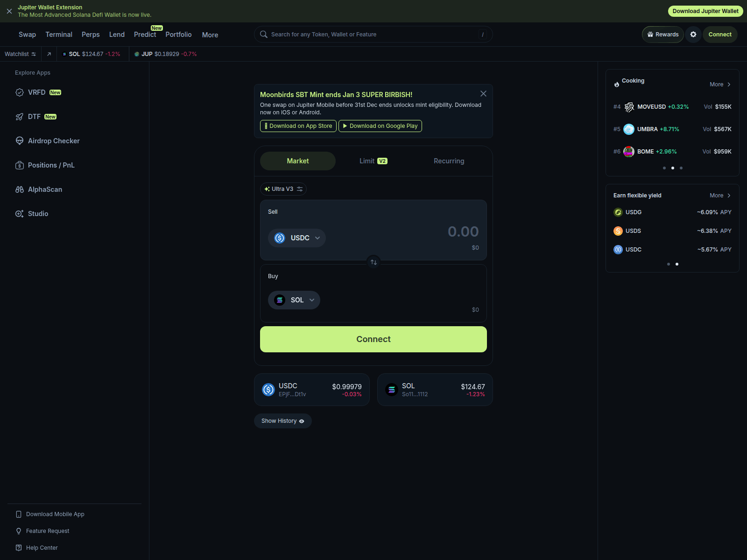This screenshot has height=560, width=747.
Task: Click the USDC $0.99979 price
Action: (347, 387)
